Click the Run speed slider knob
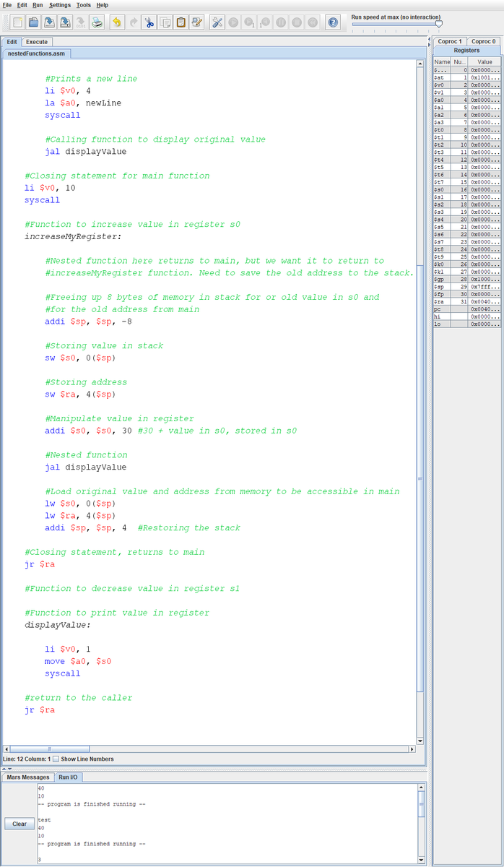This screenshot has width=504, height=867. [438, 24]
